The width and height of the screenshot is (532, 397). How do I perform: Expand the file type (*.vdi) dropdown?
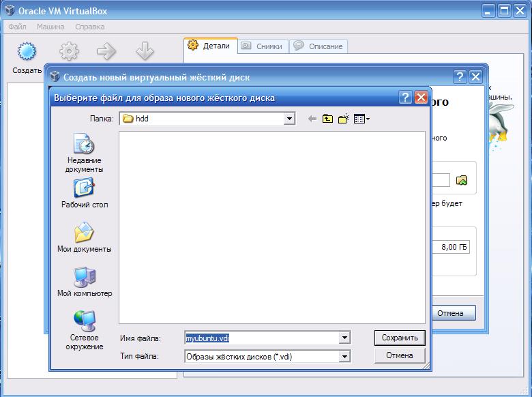[344, 356]
